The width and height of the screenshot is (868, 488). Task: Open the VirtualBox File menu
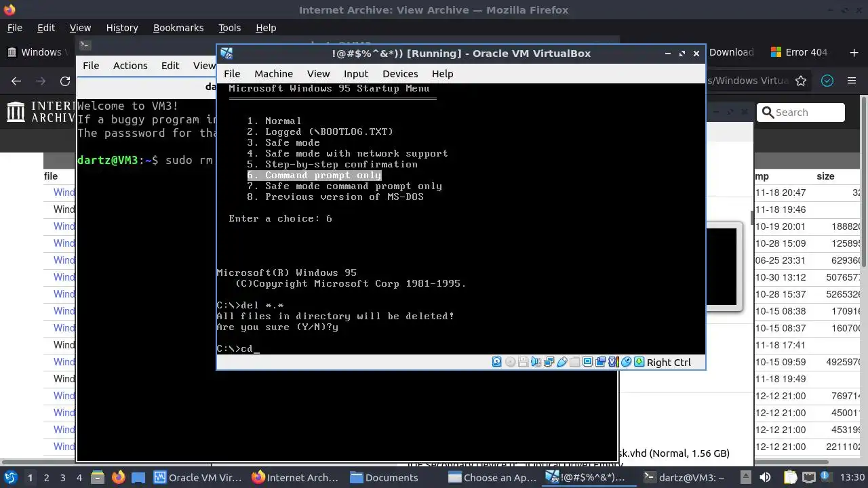point(232,74)
